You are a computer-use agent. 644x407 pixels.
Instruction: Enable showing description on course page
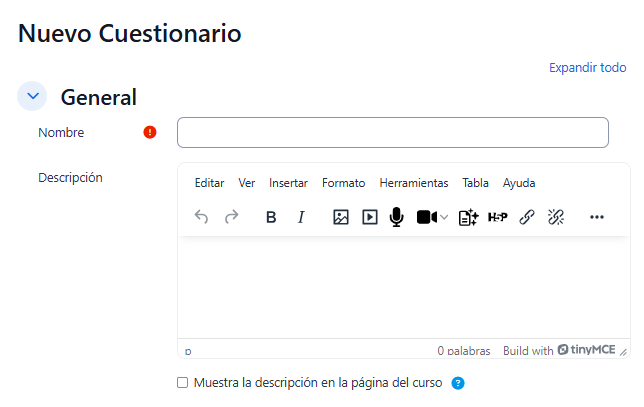click(x=182, y=382)
